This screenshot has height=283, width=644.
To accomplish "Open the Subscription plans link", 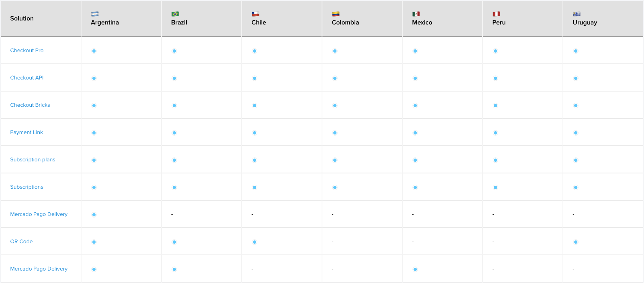I will [x=33, y=160].
